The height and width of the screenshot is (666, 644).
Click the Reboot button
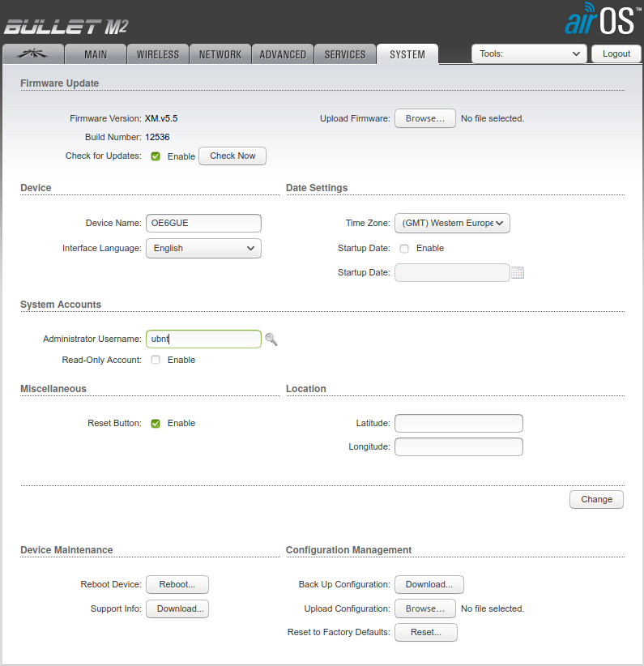(177, 584)
